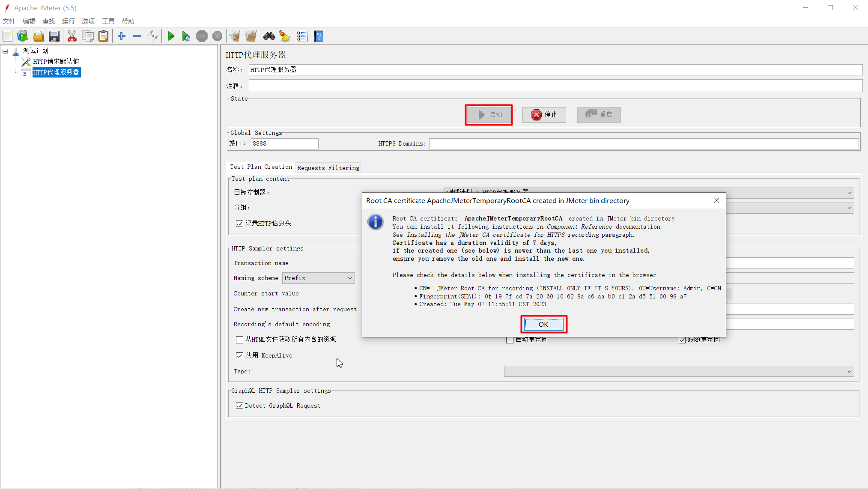The image size is (868, 489).
Task: Click the 停止 stop button
Action: click(544, 115)
